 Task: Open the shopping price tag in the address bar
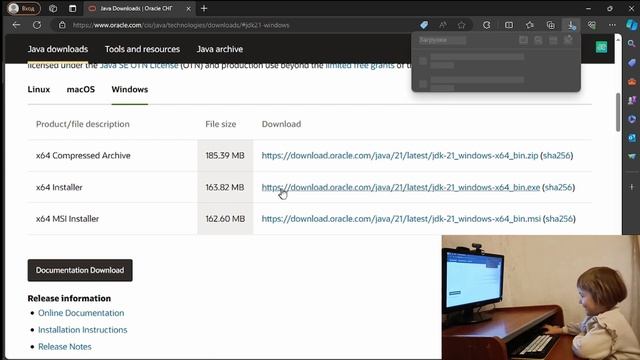[424, 25]
